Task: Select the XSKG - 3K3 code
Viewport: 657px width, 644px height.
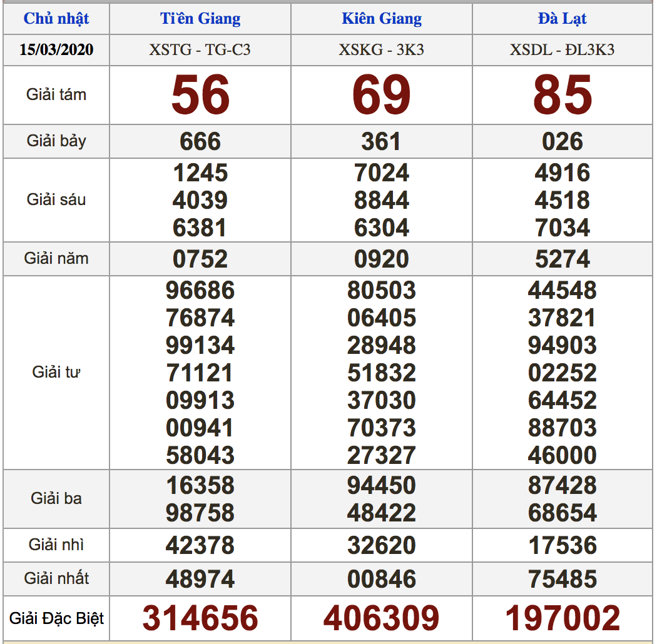Action: tap(382, 49)
